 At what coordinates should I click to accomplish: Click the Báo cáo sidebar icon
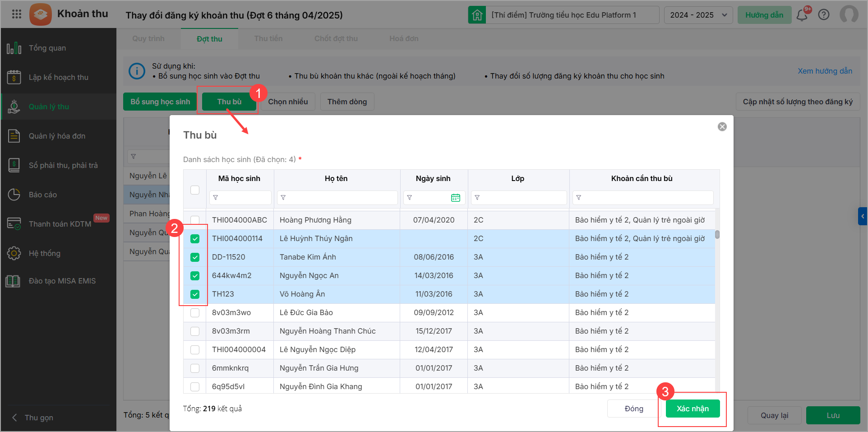pos(14,195)
